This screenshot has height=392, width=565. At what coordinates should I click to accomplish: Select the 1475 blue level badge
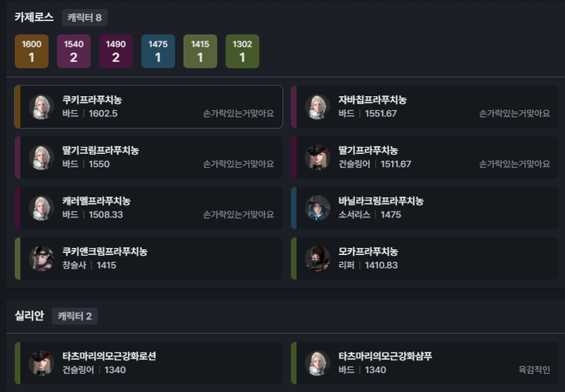(158, 51)
